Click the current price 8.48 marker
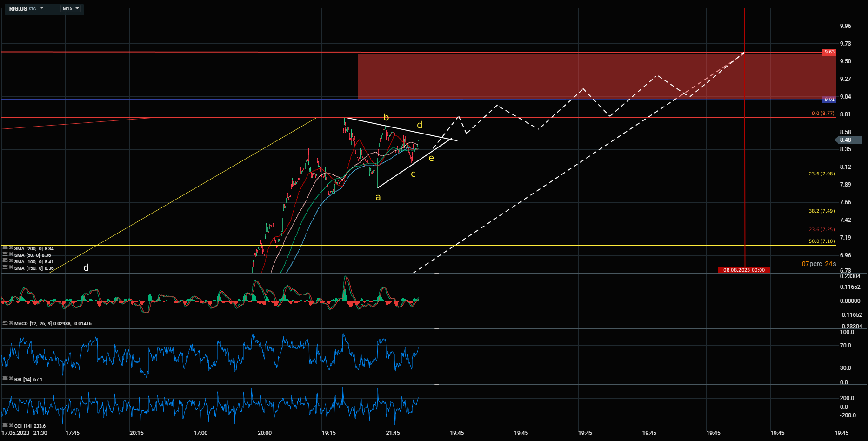This screenshot has width=868, height=441. [849, 140]
